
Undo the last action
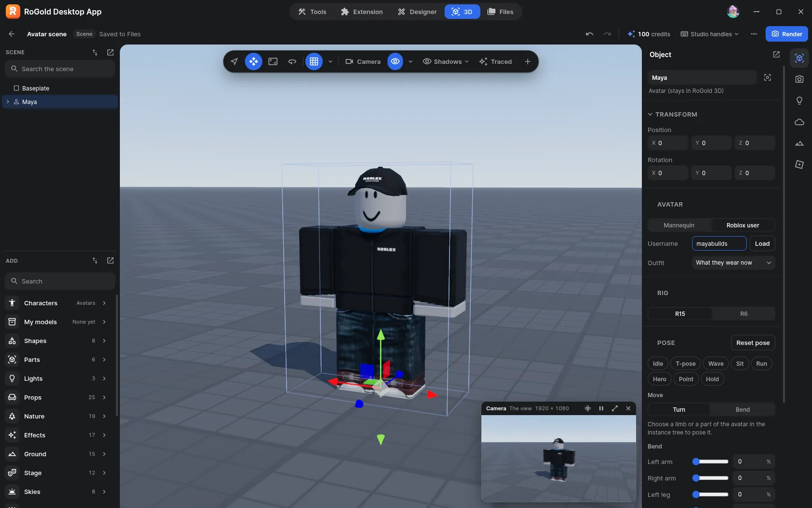pyautogui.click(x=589, y=34)
